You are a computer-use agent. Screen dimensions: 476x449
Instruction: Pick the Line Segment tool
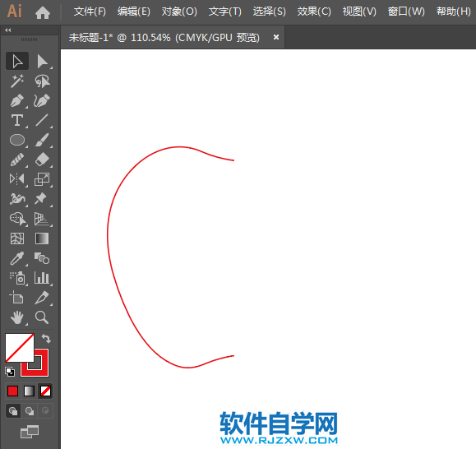tap(42, 120)
